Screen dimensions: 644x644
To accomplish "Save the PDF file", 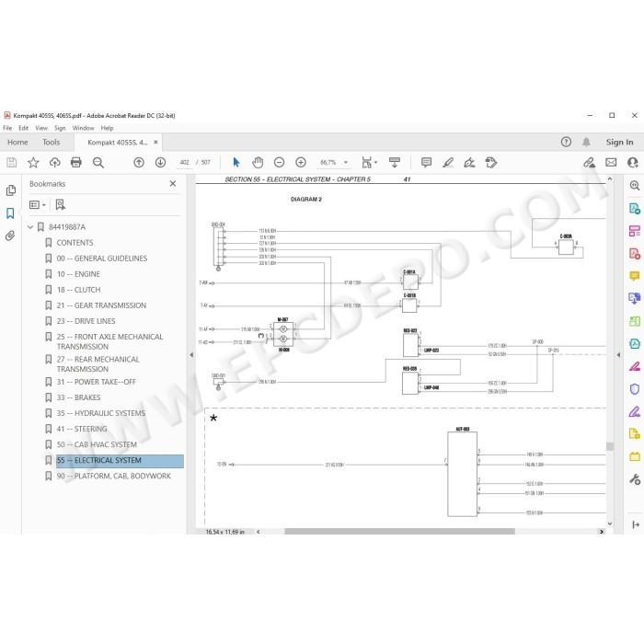I will point(12,163).
